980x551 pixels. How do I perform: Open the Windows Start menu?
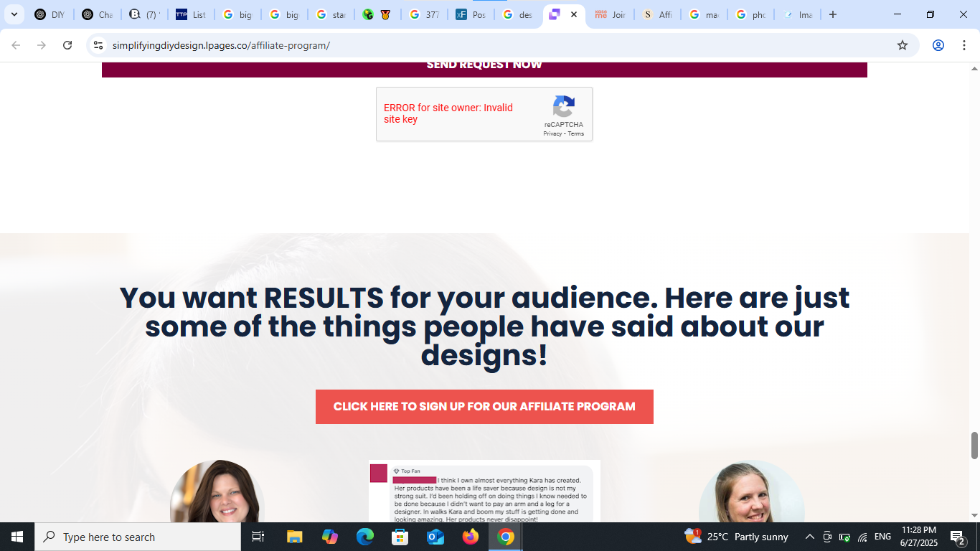pyautogui.click(x=17, y=537)
